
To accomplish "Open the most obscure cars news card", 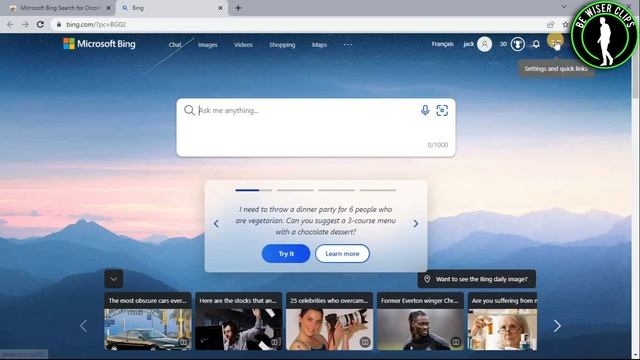I will [x=148, y=321].
